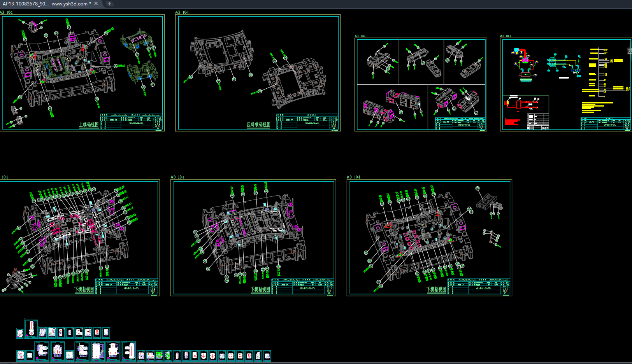
Task: Click A3 10:1 label above 压料板轴视图 sheet
Action: [x=182, y=12]
